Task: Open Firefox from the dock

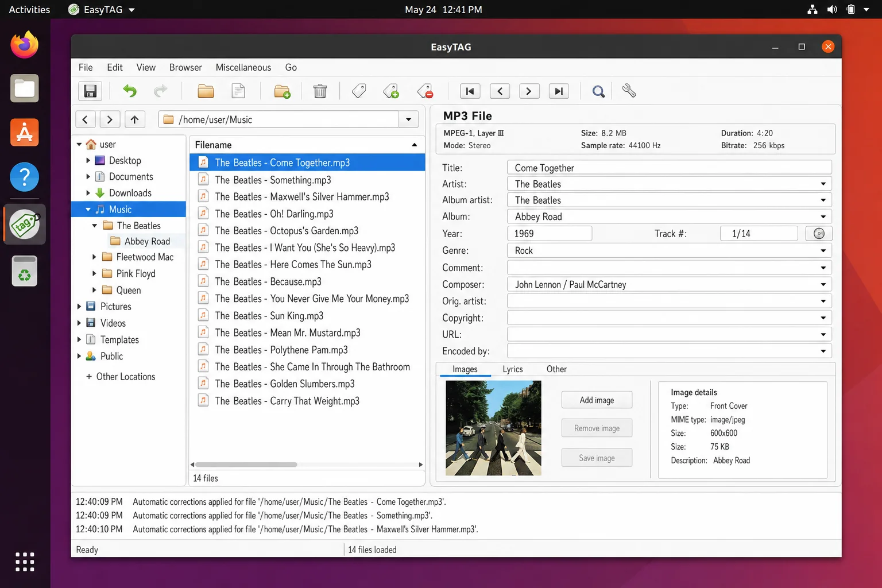Action: 25,45
